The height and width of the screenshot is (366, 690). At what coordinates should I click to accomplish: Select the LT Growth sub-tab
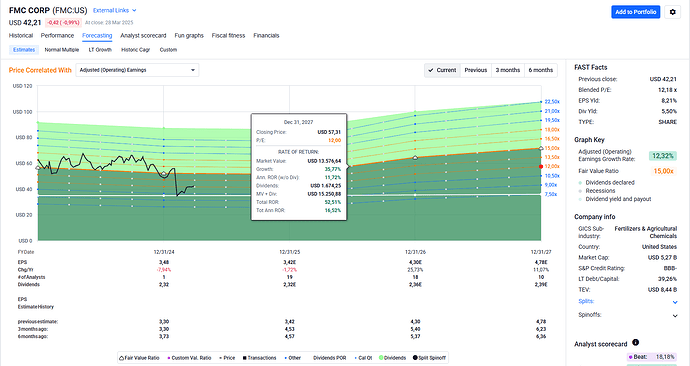(100, 50)
